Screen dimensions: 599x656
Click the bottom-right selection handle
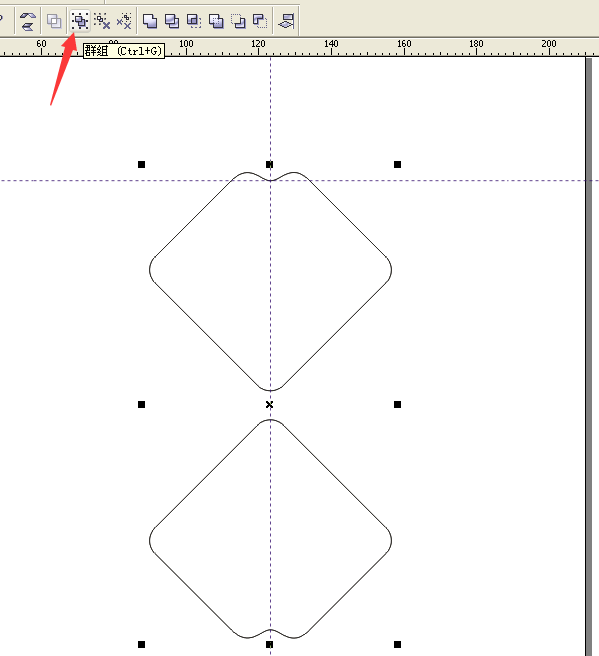point(397,644)
